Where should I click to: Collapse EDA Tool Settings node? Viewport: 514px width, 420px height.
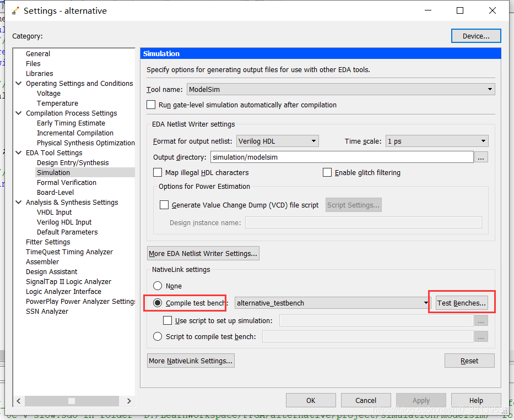point(19,152)
